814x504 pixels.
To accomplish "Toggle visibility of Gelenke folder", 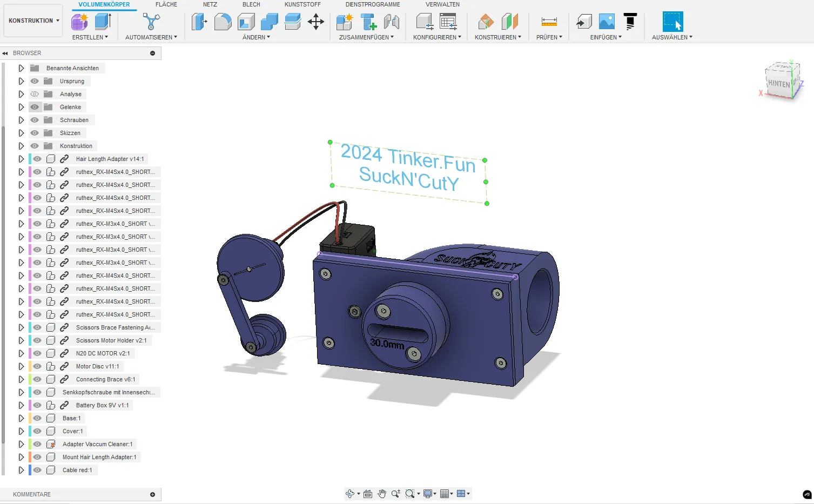I will point(35,107).
